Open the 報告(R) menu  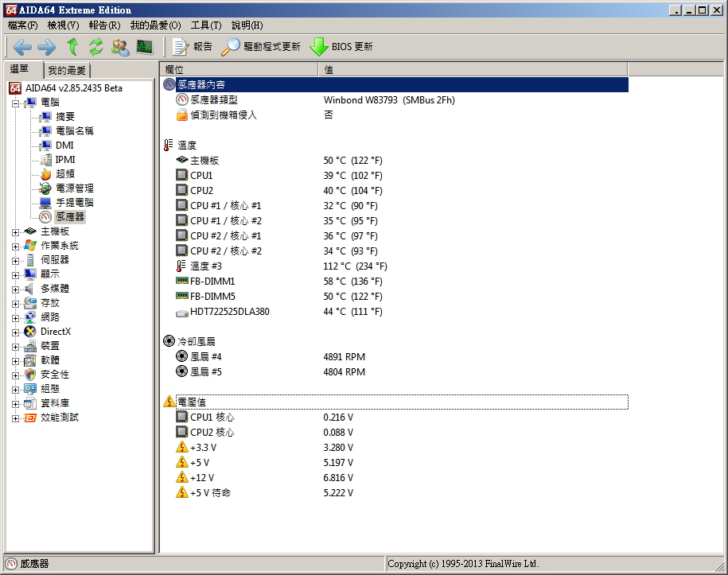tap(104, 25)
